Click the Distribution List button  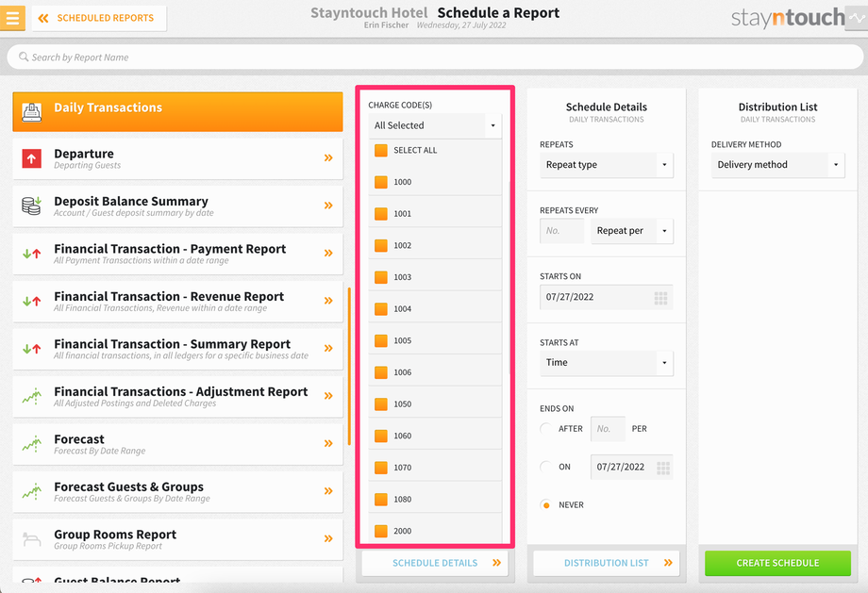[606, 563]
